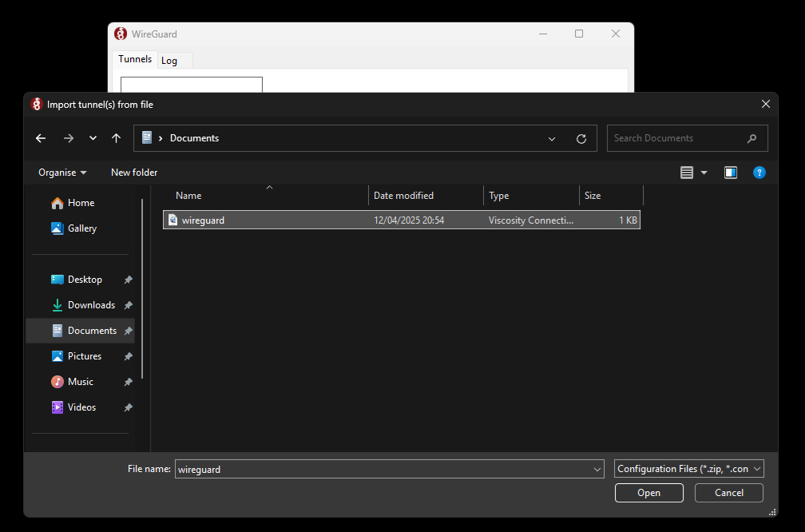Go forward with the right arrow
Viewport: 805px width, 532px height.
[69, 138]
